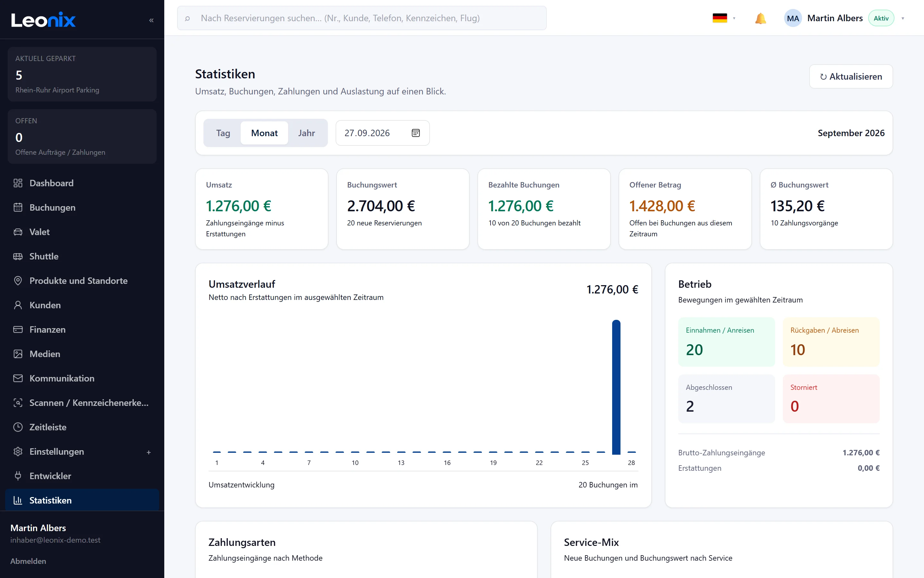
Task: Open the calendar picker icon in date field
Action: (416, 133)
